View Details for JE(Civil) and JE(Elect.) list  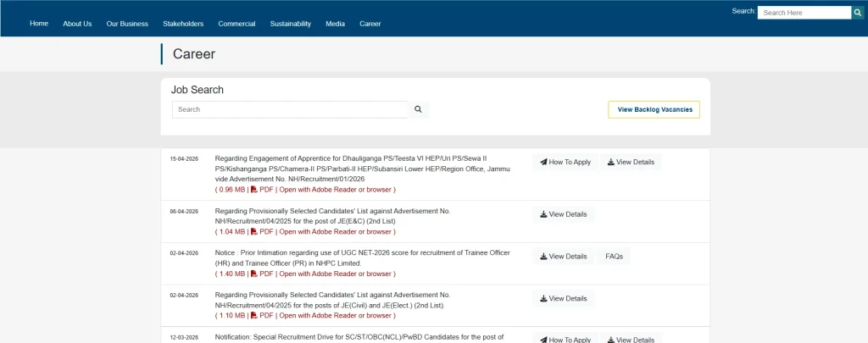pos(563,298)
